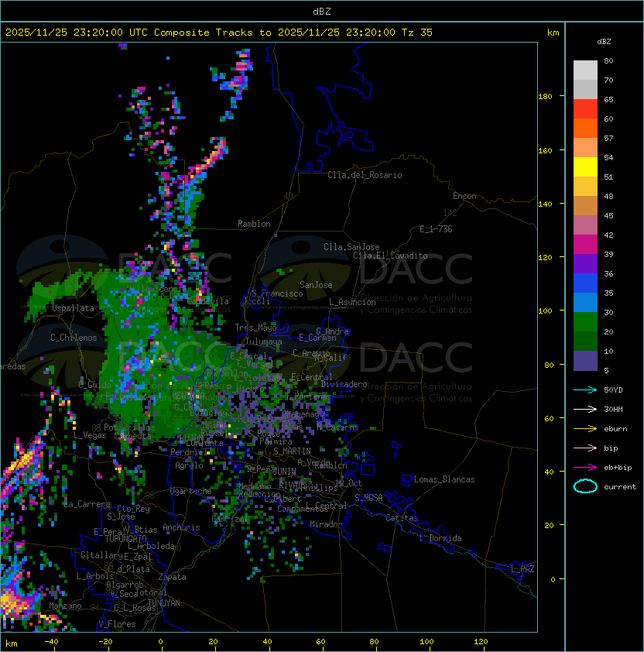This screenshot has height=652, width=644.
Task: Click the 'Manzano' place label
Action: 65,606
